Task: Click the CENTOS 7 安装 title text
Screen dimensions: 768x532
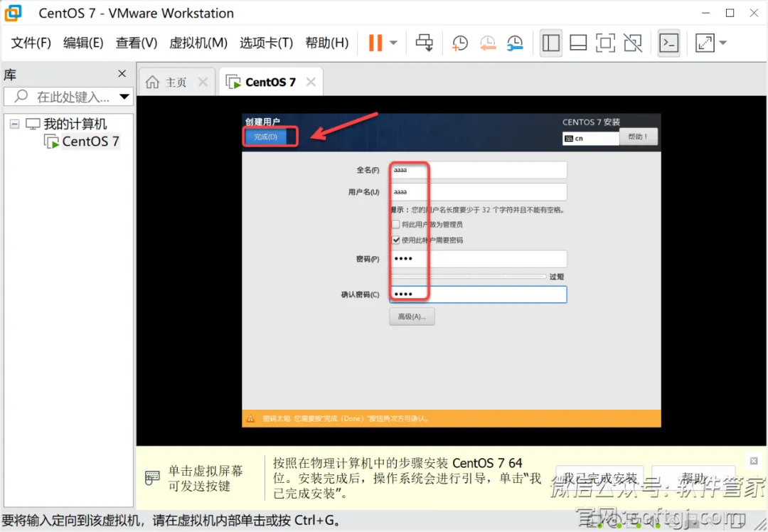Action: click(591, 122)
